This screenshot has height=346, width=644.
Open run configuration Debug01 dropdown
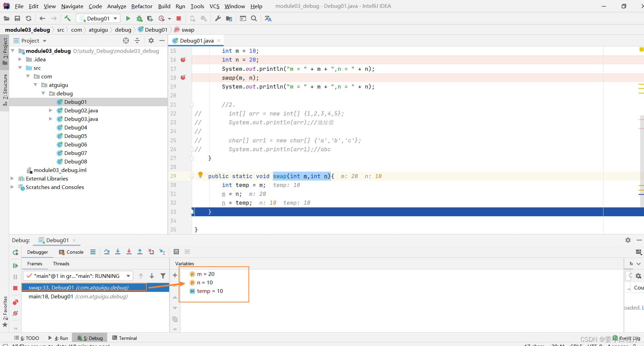tap(98, 18)
